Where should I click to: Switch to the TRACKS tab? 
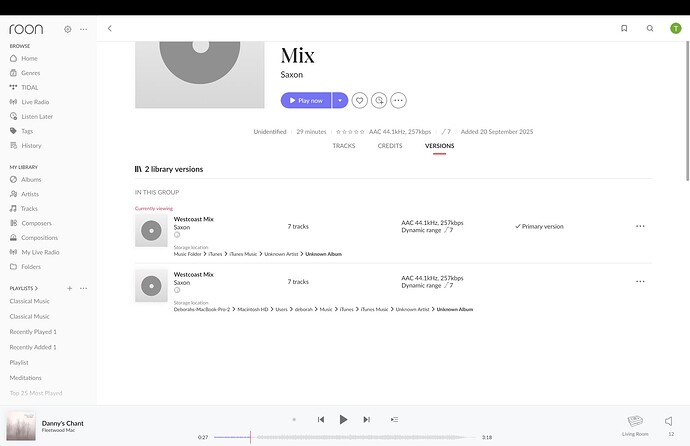(x=344, y=146)
